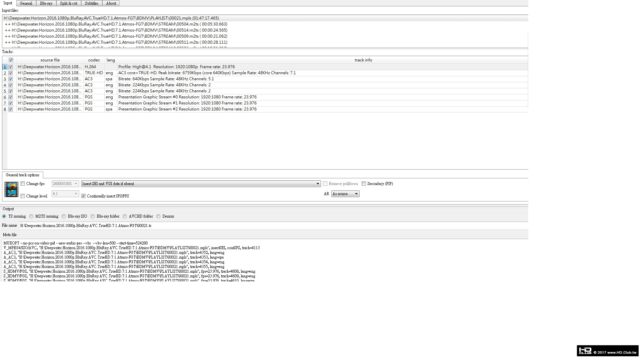Enable the Change level checkbox
The image size is (644, 361).
tap(23, 196)
